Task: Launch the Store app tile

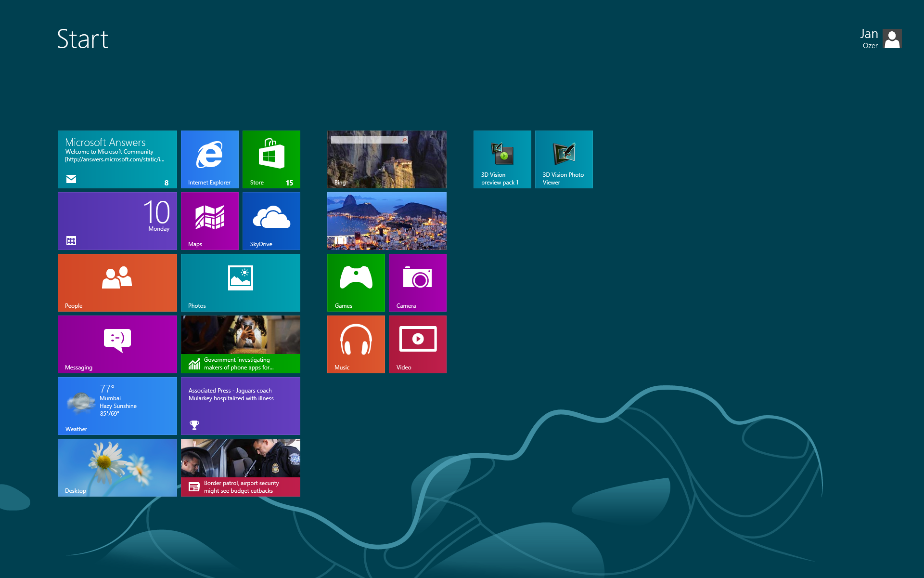Action: [271, 159]
